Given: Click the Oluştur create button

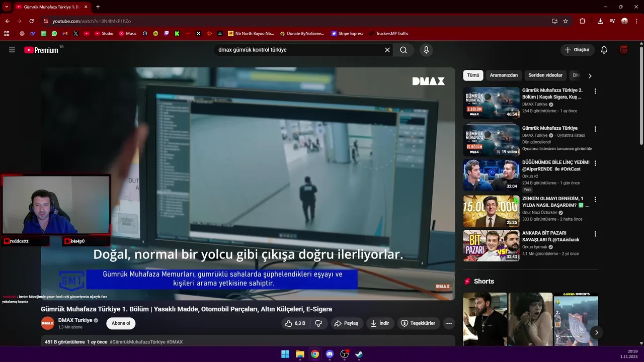Looking at the screenshot, I should pos(577,50).
